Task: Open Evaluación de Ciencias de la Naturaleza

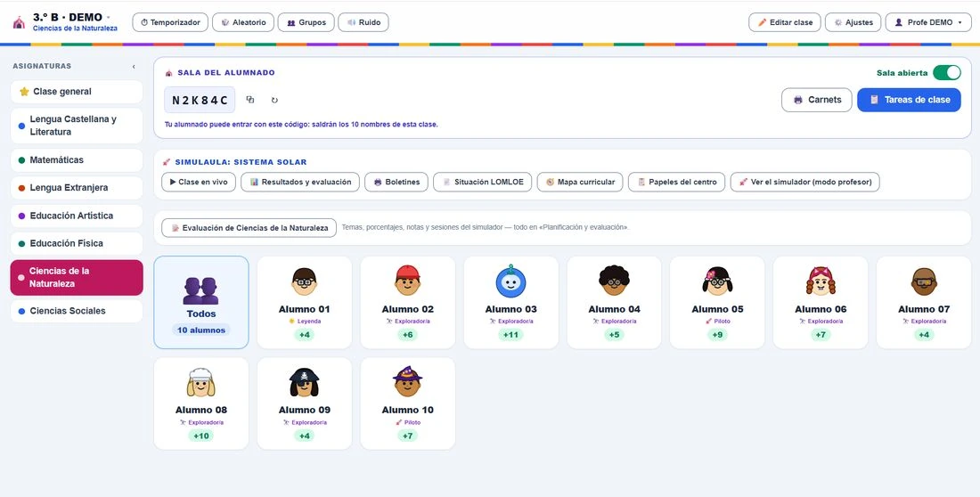Action: point(249,227)
